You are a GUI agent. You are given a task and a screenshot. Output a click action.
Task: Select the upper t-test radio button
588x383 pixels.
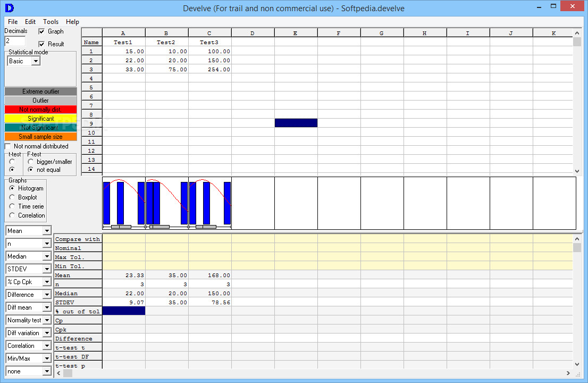[12, 162]
